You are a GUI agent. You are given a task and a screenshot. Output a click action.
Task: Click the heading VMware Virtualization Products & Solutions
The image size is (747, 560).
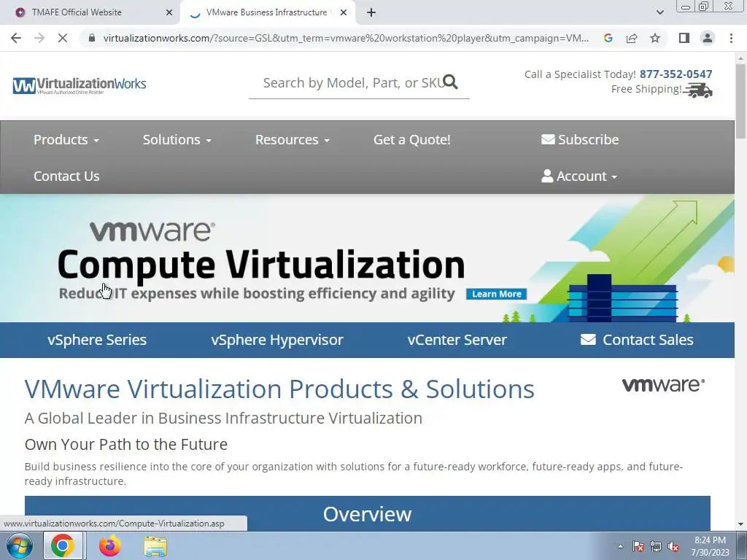point(279,389)
